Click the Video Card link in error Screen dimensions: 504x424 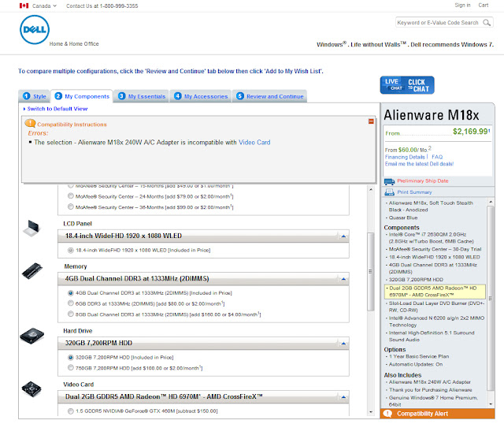click(x=254, y=142)
